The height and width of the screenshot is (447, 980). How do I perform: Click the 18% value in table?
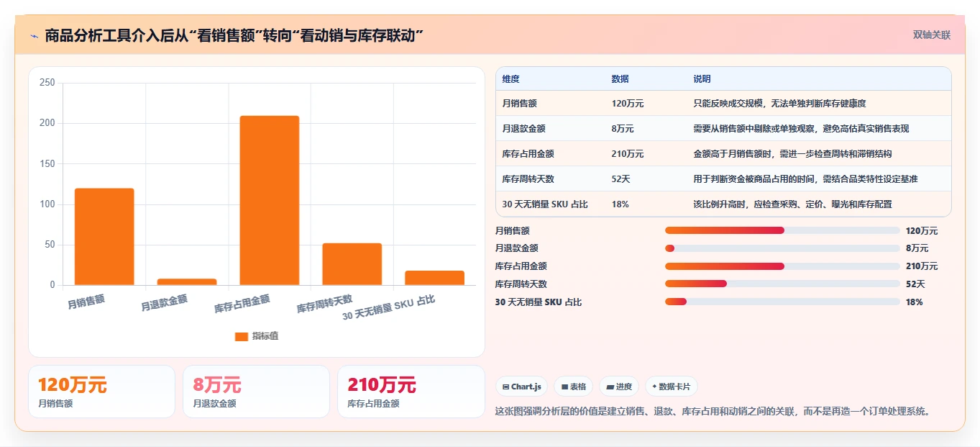pos(620,204)
